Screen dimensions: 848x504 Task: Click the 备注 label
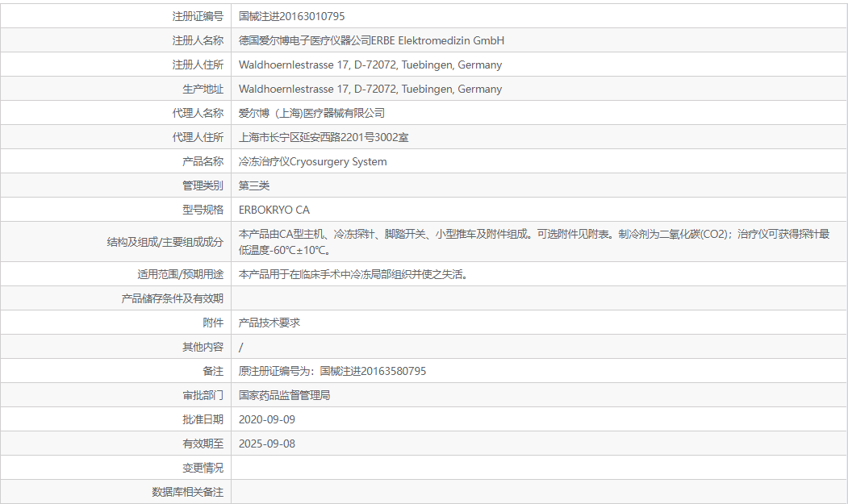(x=213, y=371)
